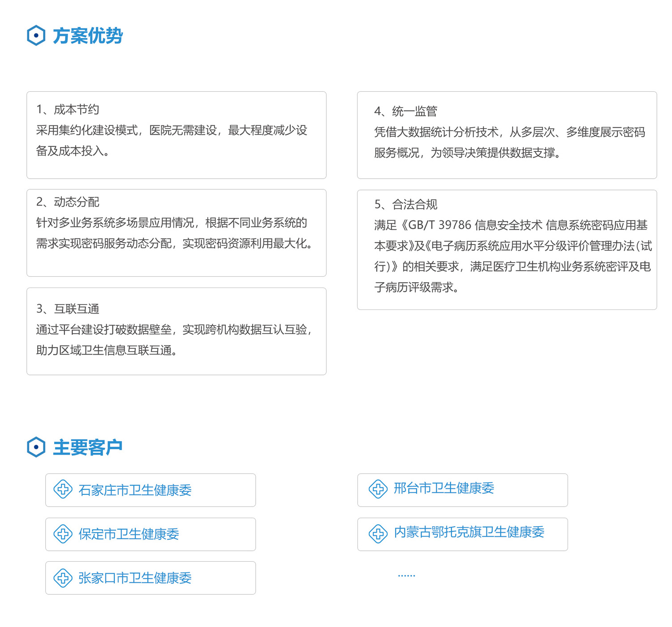Select the 邢台市卫生健康委 customer entry
This screenshot has height=627, width=672.
coord(444,488)
